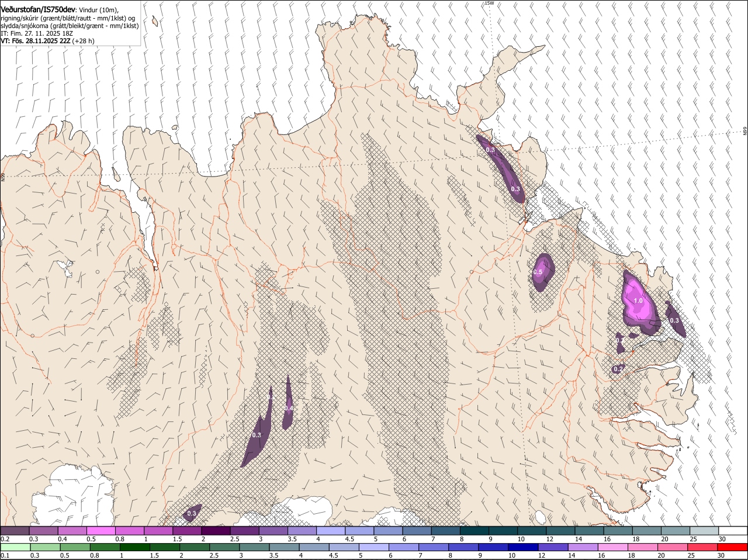Click the 0.3 label beside the 1.0 patch
This screenshot has width=748, height=560.
(x=674, y=320)
